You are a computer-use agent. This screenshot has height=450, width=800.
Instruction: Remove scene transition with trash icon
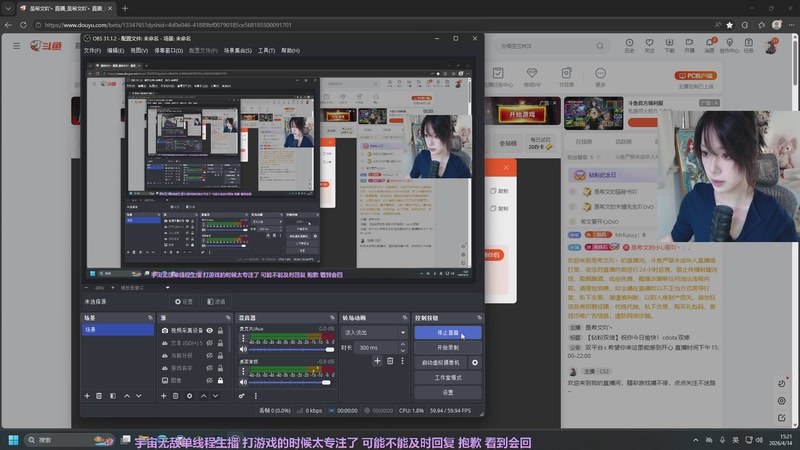coord(390,361)
